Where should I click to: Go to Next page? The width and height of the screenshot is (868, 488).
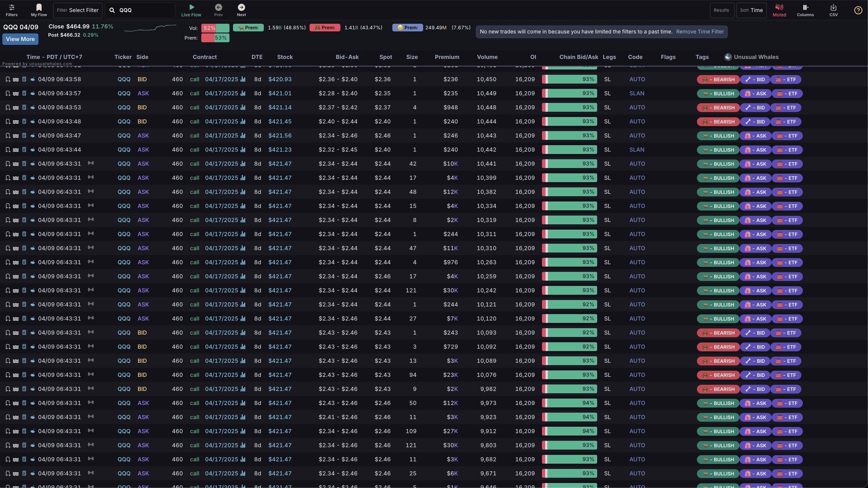pos(241,10)
